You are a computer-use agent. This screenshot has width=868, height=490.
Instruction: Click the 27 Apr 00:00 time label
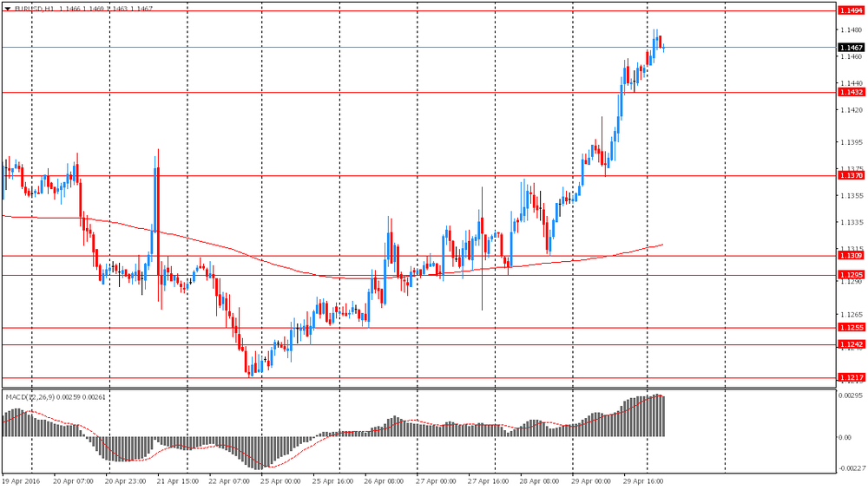tap(436, 480)
